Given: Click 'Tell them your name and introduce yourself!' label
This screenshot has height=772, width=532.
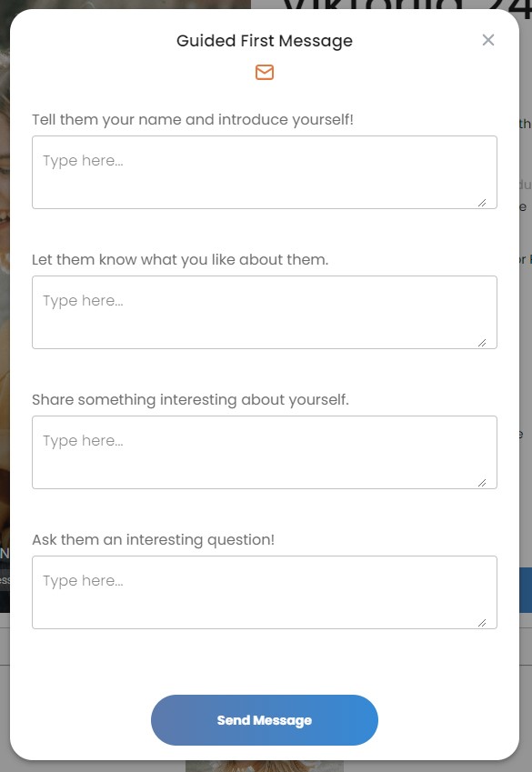Looking at the screenshot, I should click(x=193, y=120).
